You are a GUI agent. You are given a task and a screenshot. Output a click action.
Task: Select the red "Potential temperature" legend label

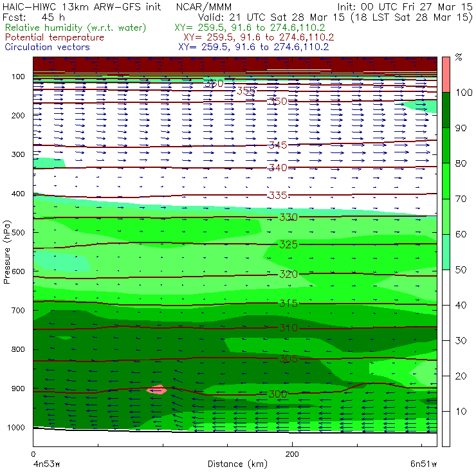[55, 37]
